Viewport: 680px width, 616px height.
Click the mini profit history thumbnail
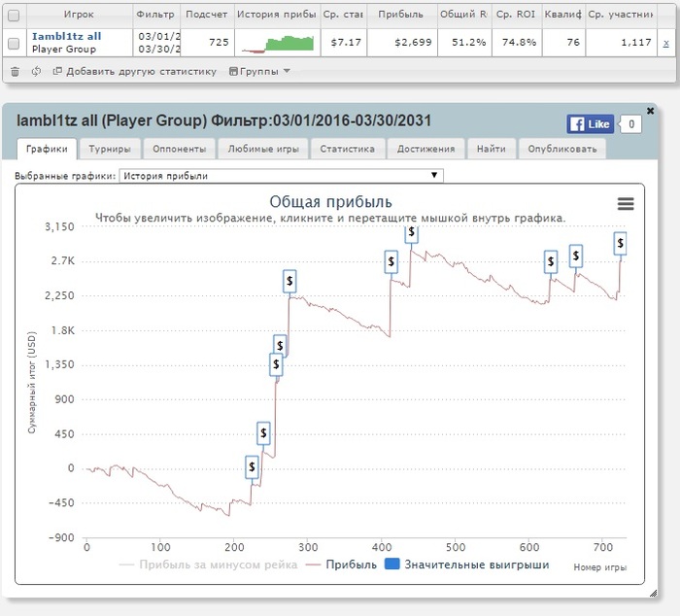pos(278,43)
